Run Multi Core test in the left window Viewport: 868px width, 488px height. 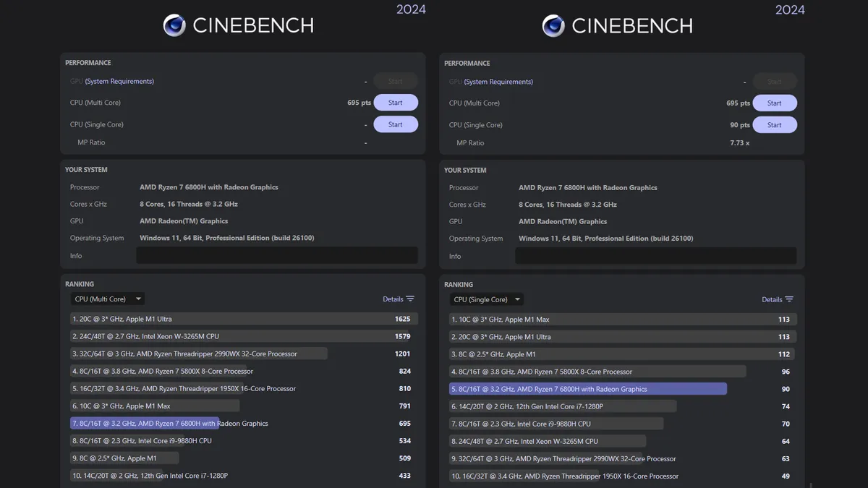395,103
